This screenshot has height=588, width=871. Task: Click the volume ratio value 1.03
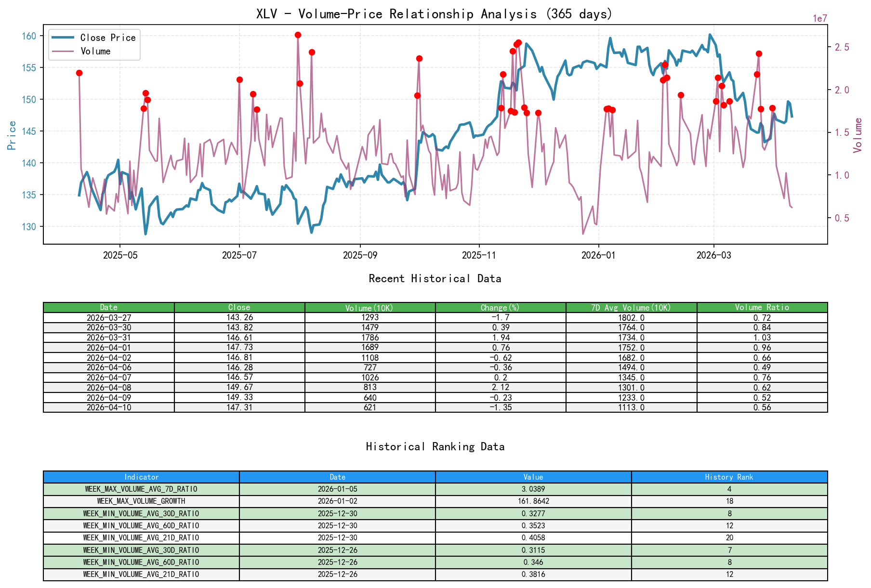click(762, 338)
